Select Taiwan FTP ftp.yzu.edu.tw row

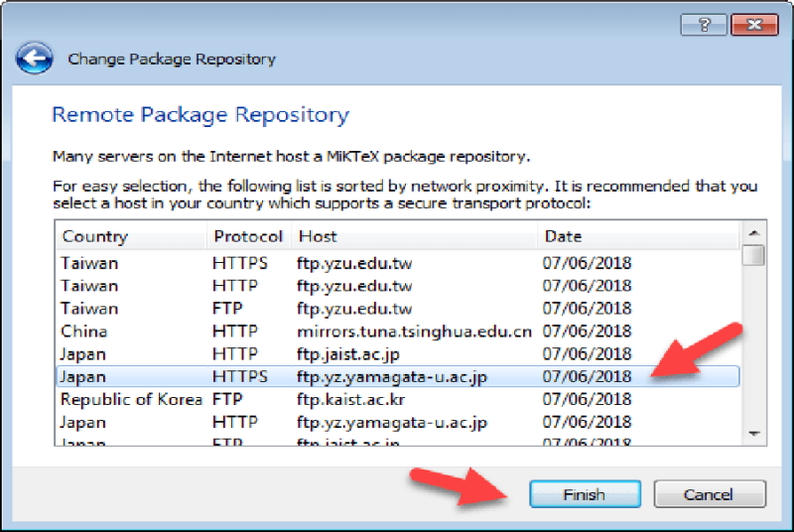[398, 309]
